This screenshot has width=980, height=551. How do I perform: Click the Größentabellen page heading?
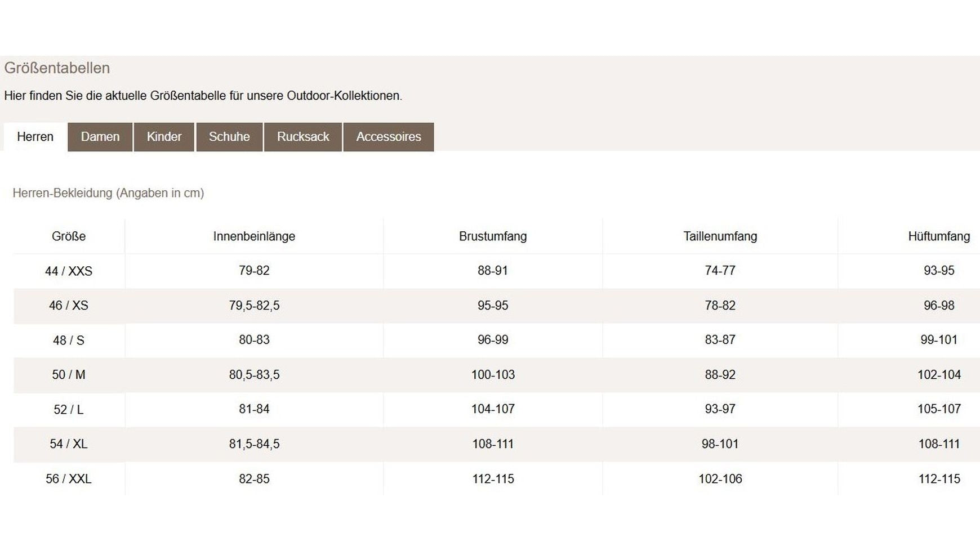[x=57, y=68]
